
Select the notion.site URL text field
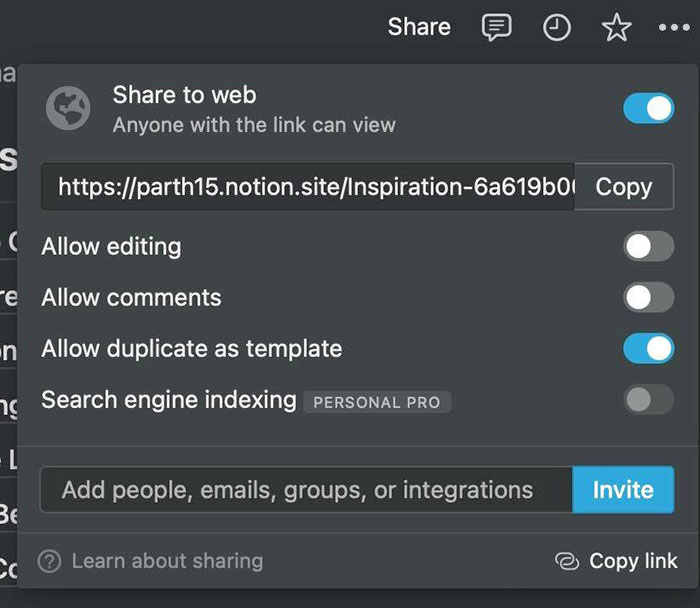[308, 187]
